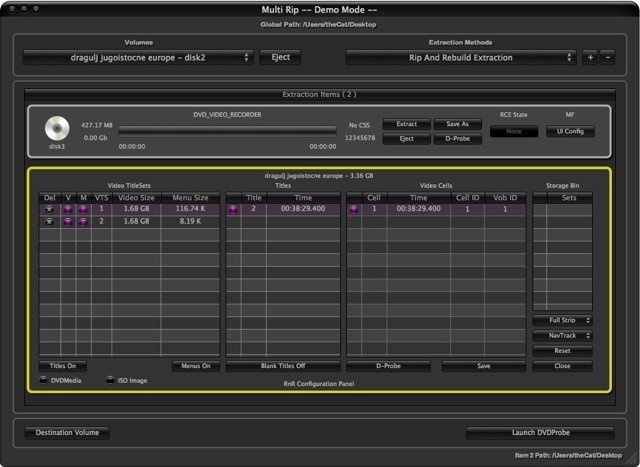This screenshot has height=467, width=640.
Task: Click the 427.17 MB size text
Action: point(97,125)
